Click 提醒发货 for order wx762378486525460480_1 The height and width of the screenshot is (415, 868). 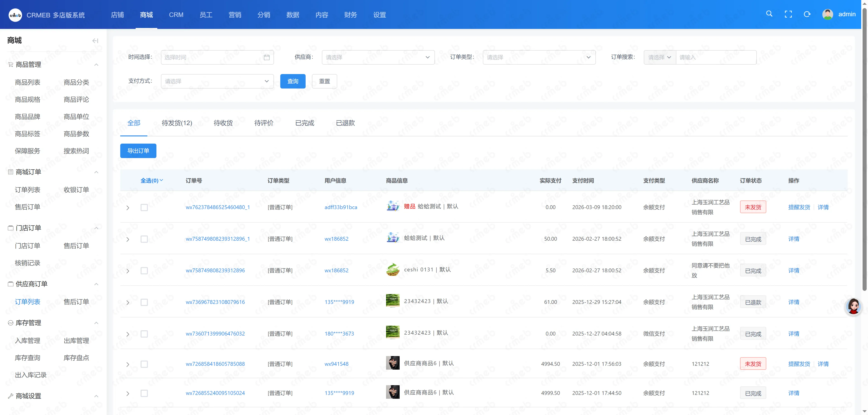click(x=799, y=207)
